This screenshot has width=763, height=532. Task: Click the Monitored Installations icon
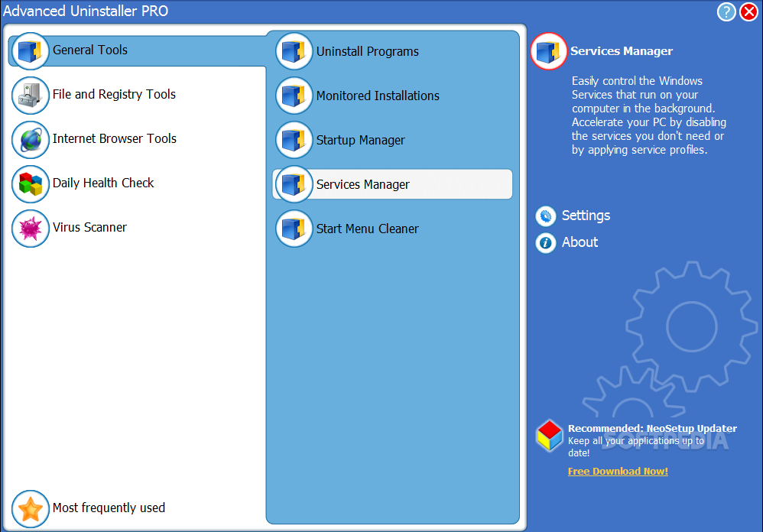294,96
